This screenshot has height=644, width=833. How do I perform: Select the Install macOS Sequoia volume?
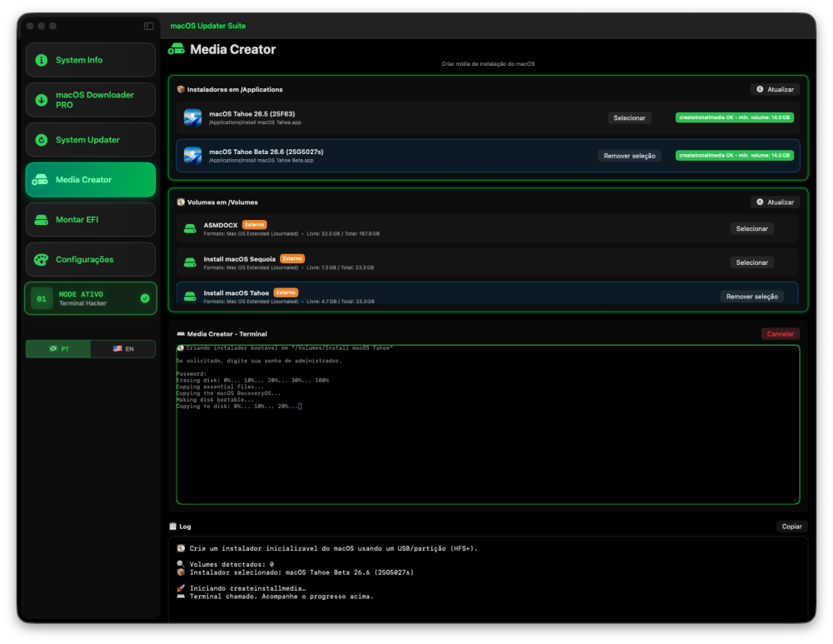[751, 262]
